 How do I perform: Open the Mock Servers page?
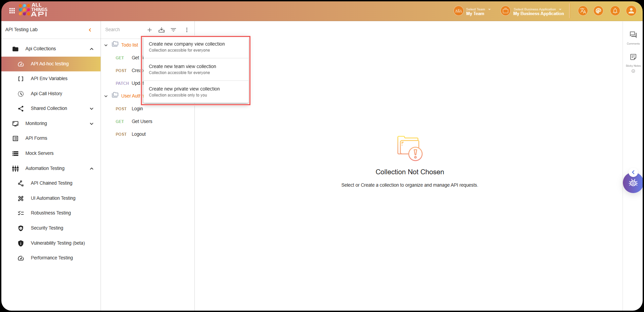click(x=39, y=153)
